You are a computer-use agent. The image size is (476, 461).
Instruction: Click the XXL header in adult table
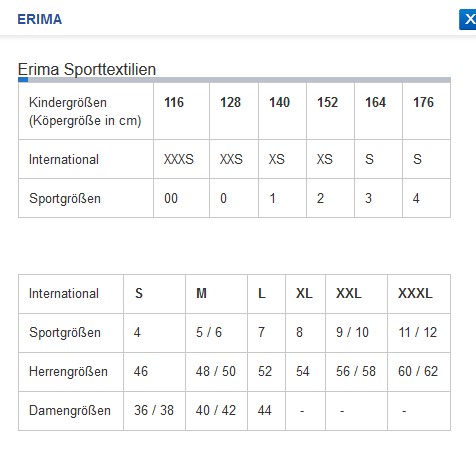click(x=356, y=294)
